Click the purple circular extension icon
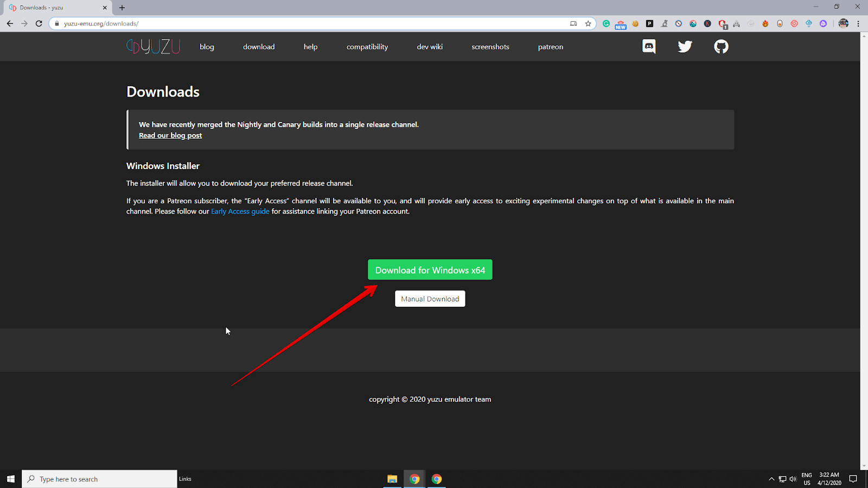 824,23
